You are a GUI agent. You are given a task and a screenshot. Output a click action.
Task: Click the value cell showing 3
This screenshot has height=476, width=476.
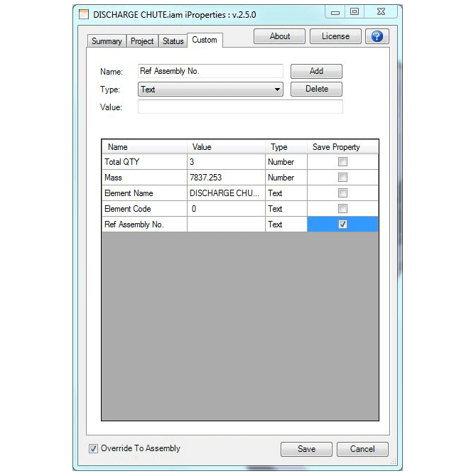[226, 162]
